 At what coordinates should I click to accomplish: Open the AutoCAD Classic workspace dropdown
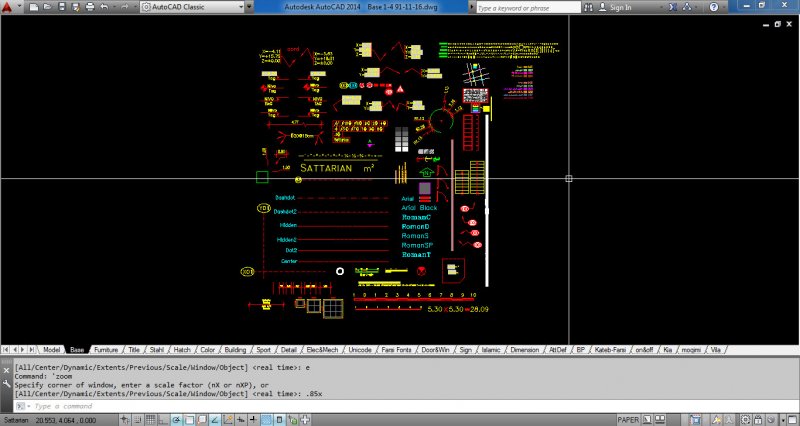pyautogui.click(x=192, y=7)
